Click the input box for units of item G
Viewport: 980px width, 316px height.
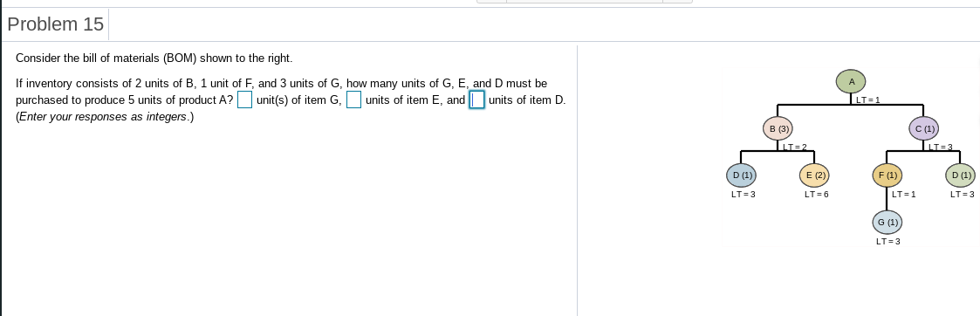244,100
